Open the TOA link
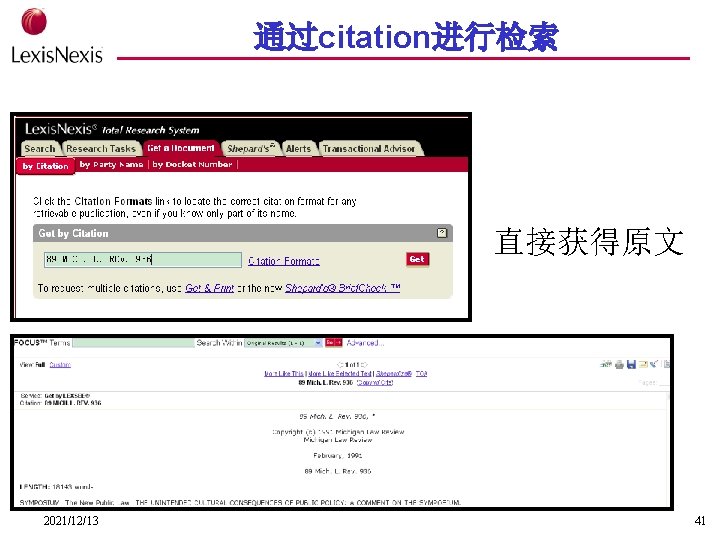The height and width of the screenshot is (540, 720). point(421,374)
